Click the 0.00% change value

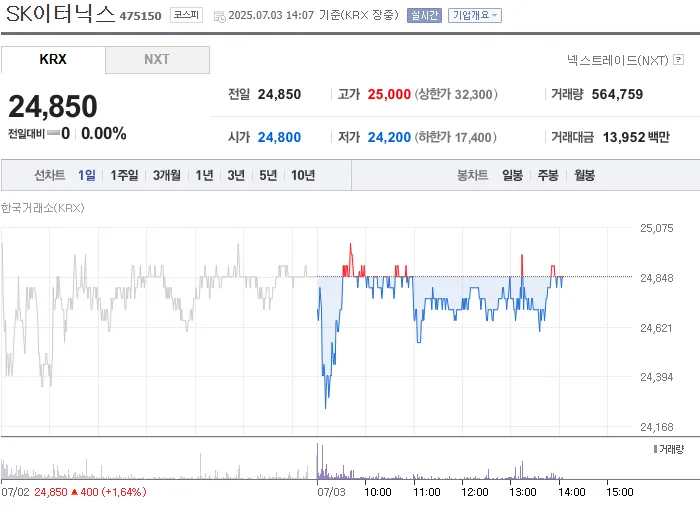click(x=104, y=133)
